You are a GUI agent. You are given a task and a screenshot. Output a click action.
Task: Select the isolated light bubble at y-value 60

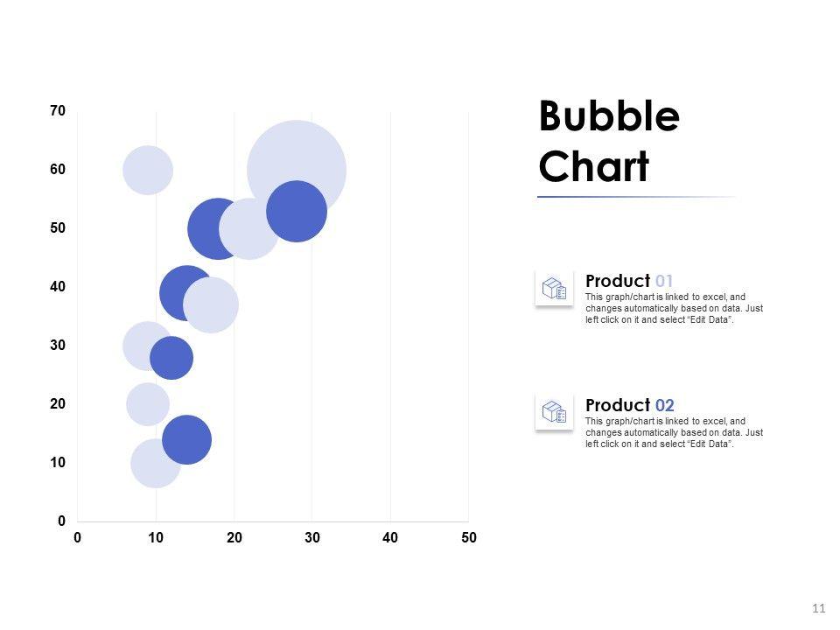click(148, 170)
